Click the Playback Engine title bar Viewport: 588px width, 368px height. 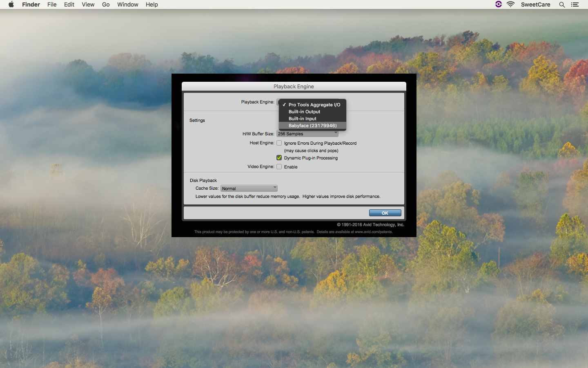(294, 86)
